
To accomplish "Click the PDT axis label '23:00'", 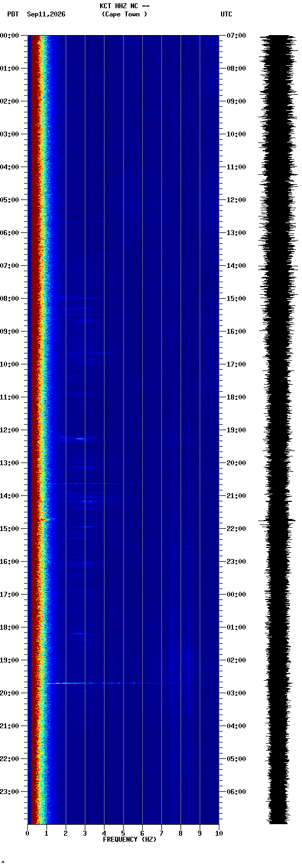I will pos(10,792).
